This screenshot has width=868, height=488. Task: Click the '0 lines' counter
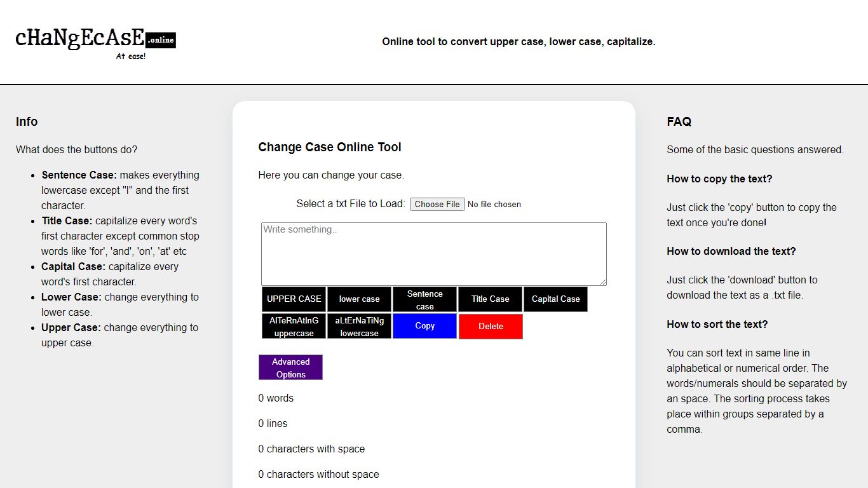point(273,423)
